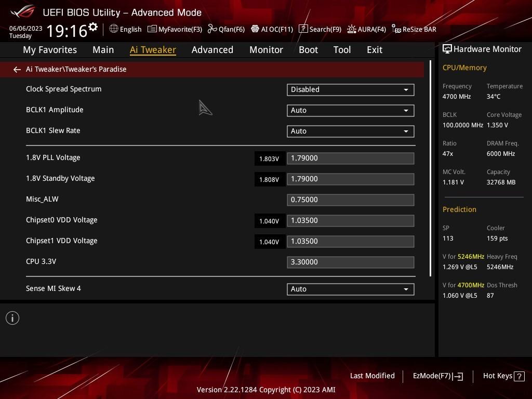Screen dimensions: 532x399
Task: Click the Ai Tweaker\Tweaker's Paradise breadcrumb
Action: coord(76,69)
